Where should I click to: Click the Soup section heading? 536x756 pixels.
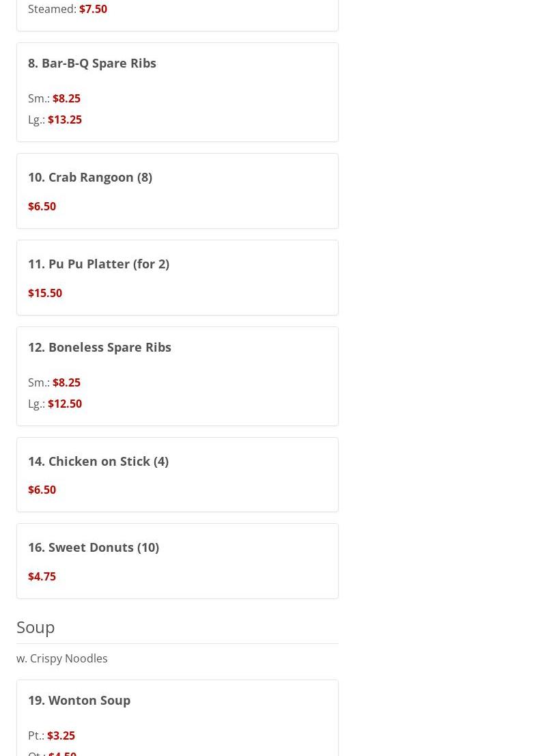point(36,627)
